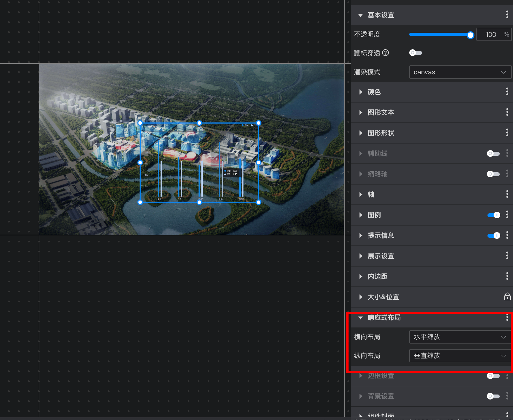Open the 横向布局 dropdown showing 水平缩放
Screen dimensions: 513x420
click(460, 337)
